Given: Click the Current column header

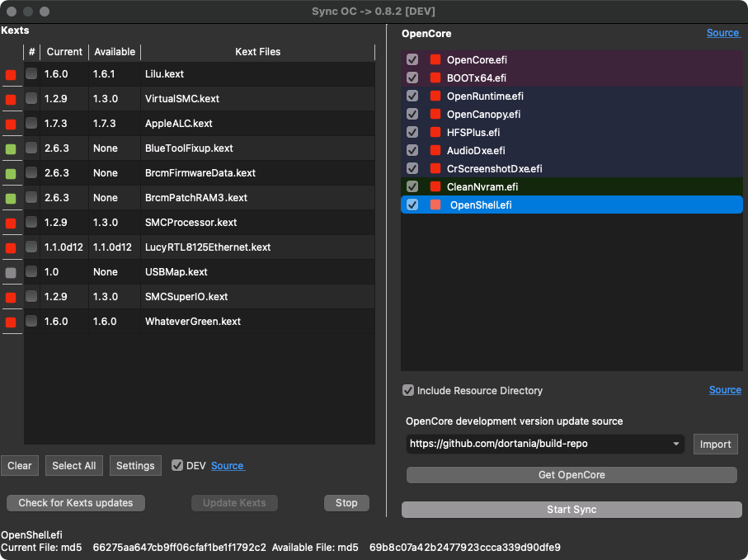Looking at the screenshot, I should pos(64,51).
